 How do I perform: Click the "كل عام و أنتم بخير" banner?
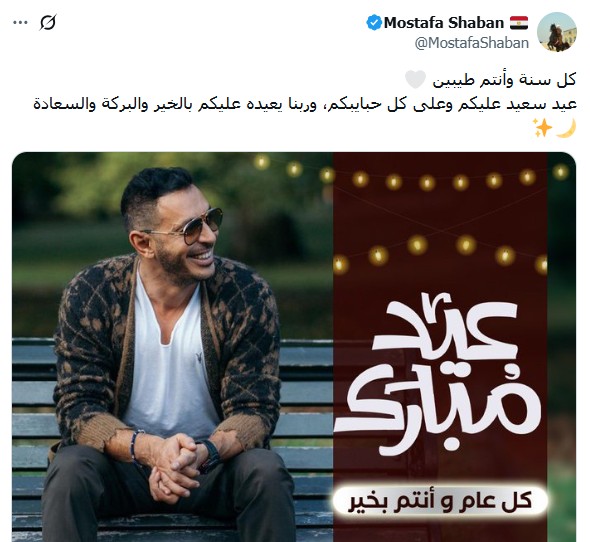(440, 501)
